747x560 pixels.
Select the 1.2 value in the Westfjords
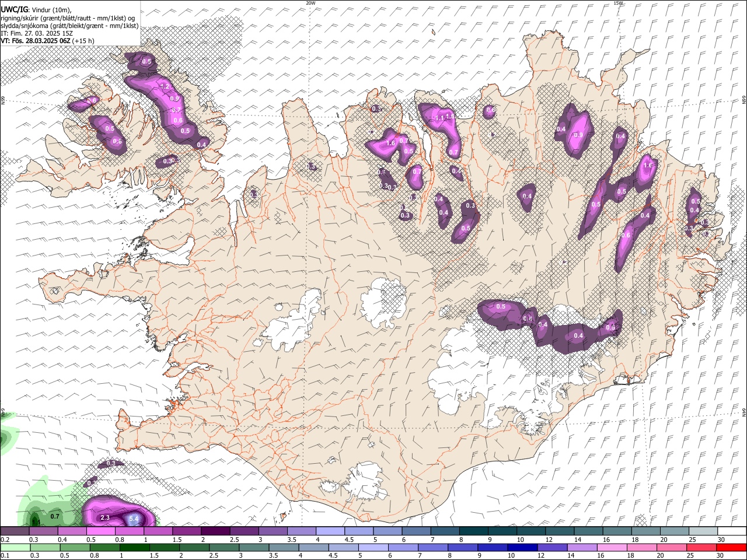click(165, 87)
